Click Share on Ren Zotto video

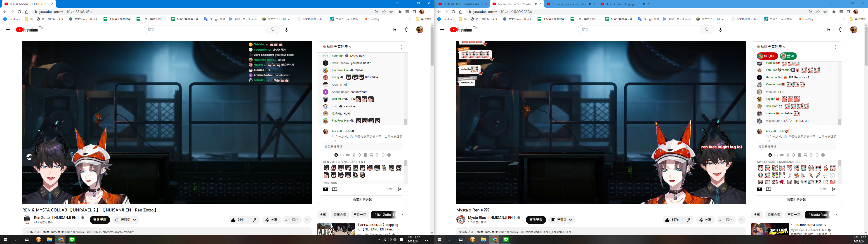coord(271,220)
